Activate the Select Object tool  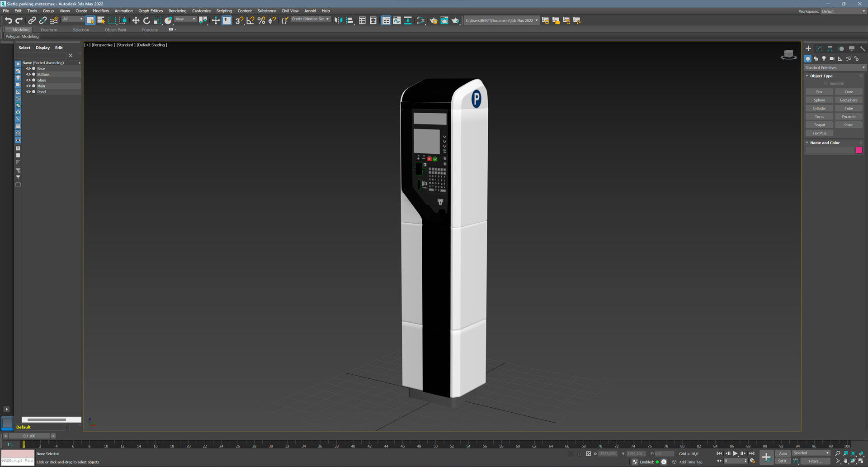[x=90, y=20]
